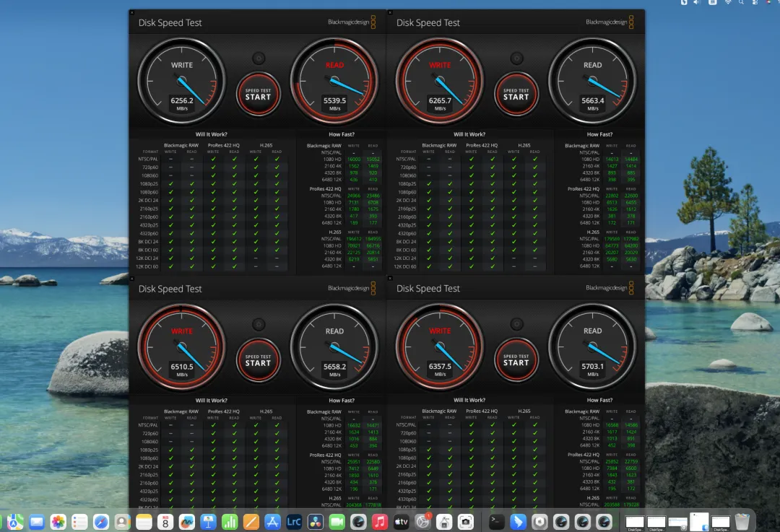
Task: Click Blackmagicdesign logo in the 5658.2 read window
Action: click(x=352, y=288)
